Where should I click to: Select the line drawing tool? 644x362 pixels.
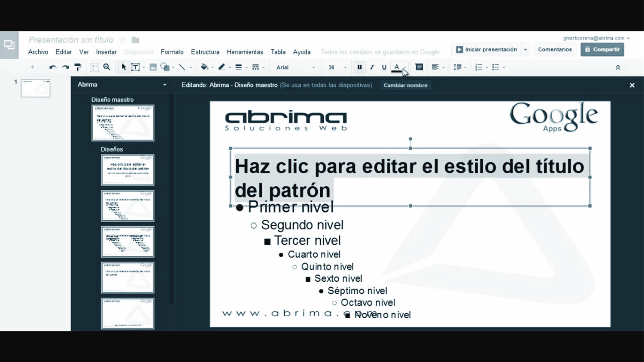[x=182, y=67]
